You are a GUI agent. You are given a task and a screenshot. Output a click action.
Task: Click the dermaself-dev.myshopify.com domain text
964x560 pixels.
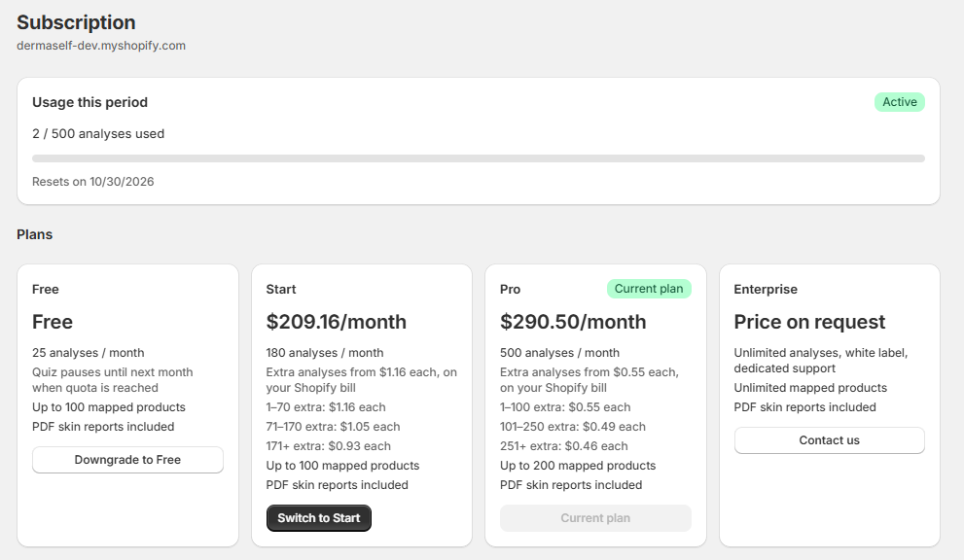101,46
